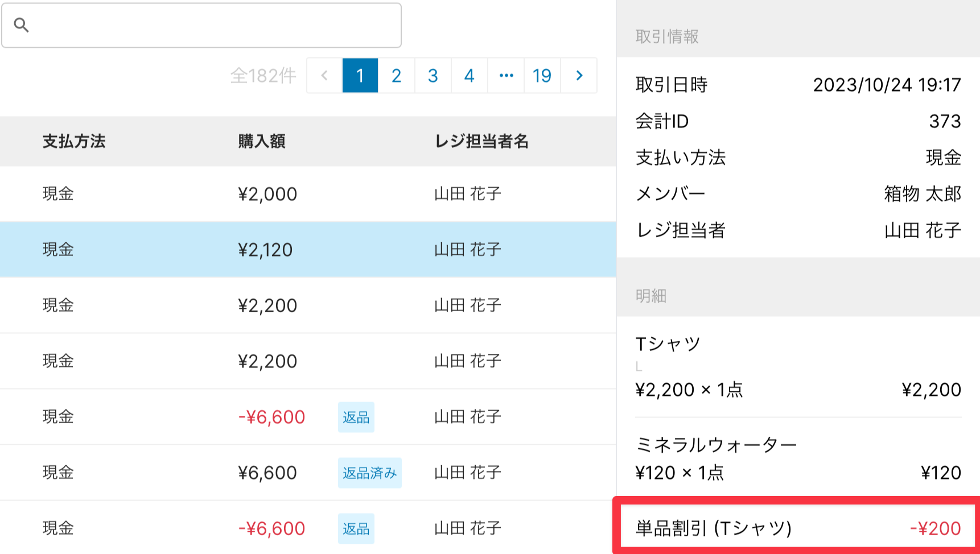Sort by 支払方法 column header

coord(74,141)
